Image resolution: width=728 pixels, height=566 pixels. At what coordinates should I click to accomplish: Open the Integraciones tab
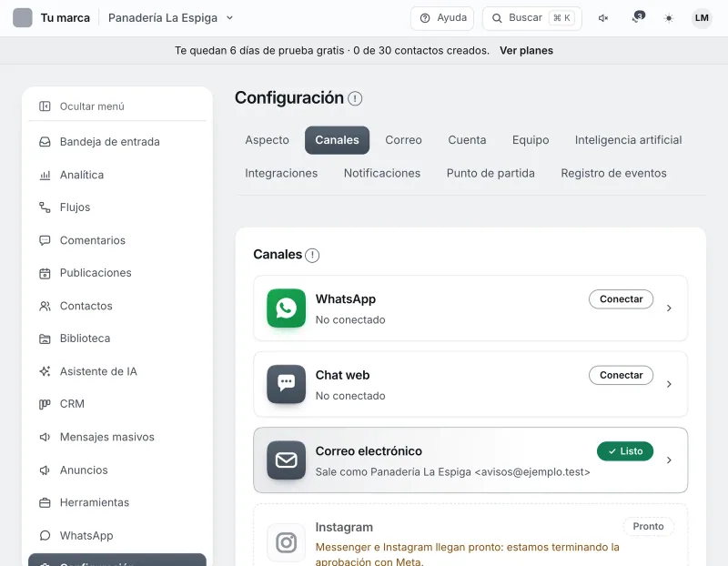(281, 173)
